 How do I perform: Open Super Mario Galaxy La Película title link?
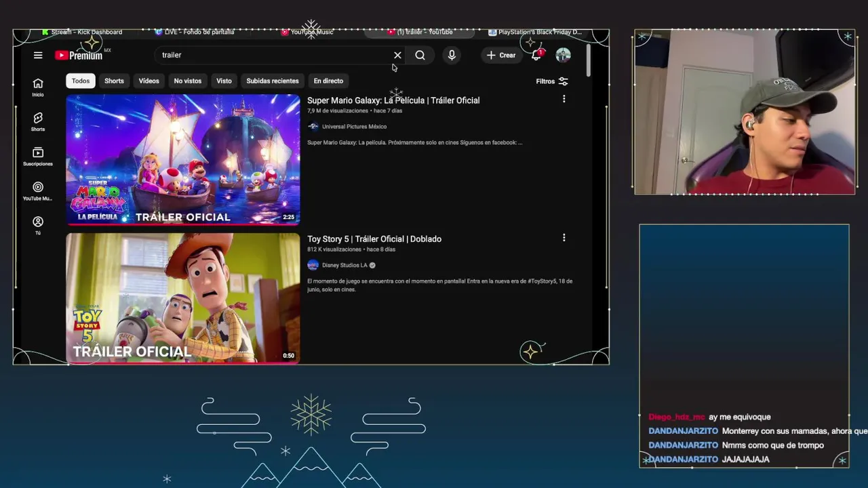(x=393, y=100)
